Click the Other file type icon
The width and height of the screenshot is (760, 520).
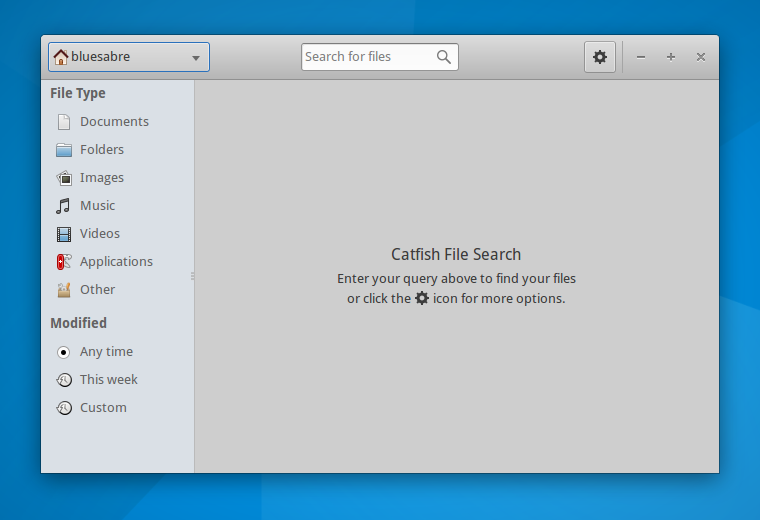pyautogui.click(x=64, y=290)
